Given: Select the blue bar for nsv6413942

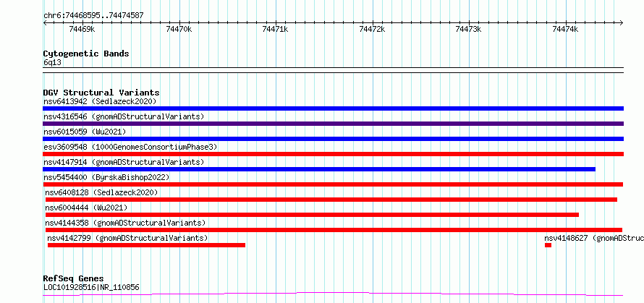Looking at the screenshot, I should click(333, 108).
